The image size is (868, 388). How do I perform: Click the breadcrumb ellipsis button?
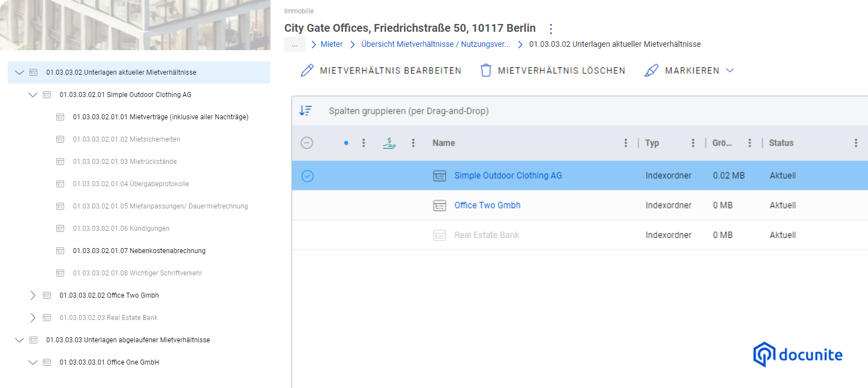(x=294, y=45)
